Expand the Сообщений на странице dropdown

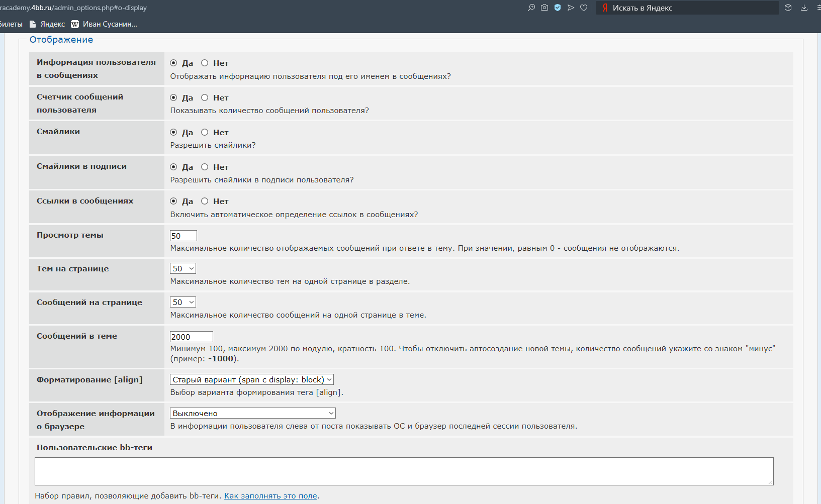[183, 302]
